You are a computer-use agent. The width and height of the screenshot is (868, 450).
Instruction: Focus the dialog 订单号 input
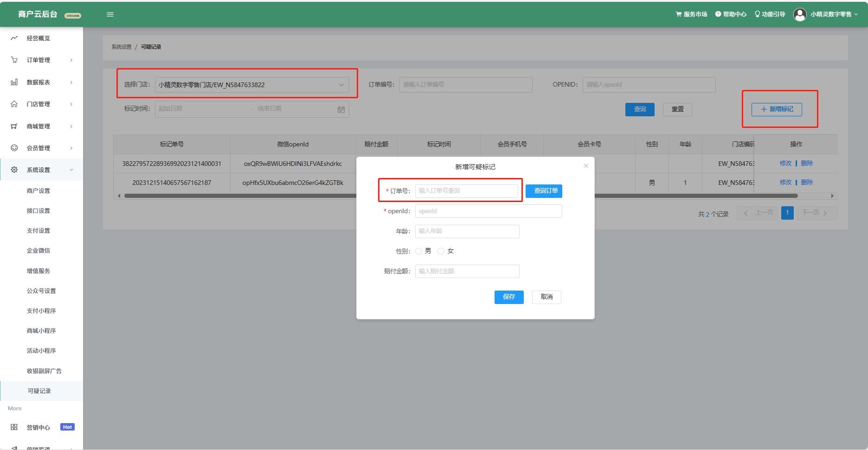[466, 191]
